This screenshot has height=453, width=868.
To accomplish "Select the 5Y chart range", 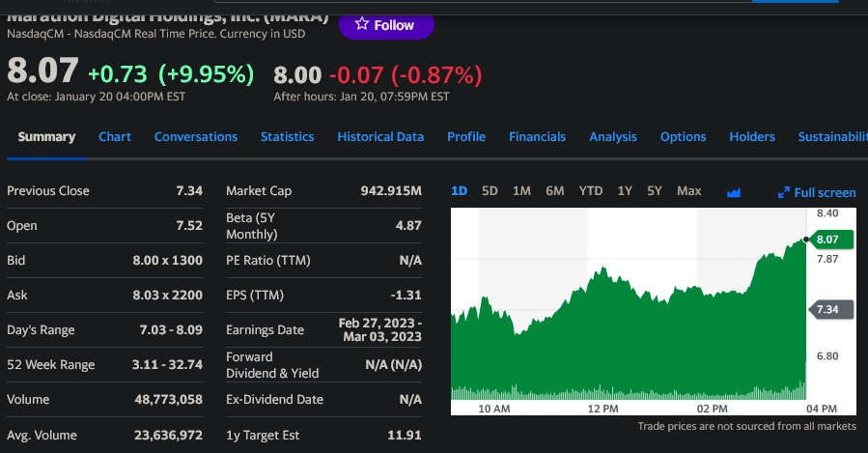I will click(x=655, y=191).
